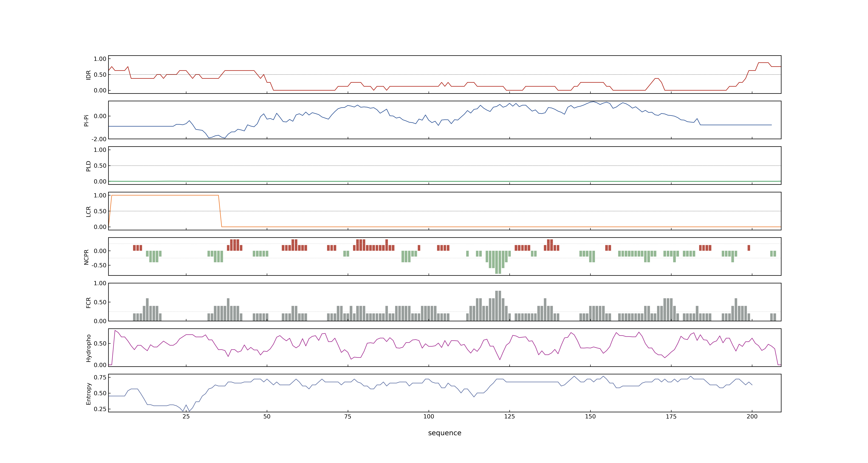The width and height of the screenshot is (868, 463).
Task: Click the LCR axis label
Action: coord(88,212)
